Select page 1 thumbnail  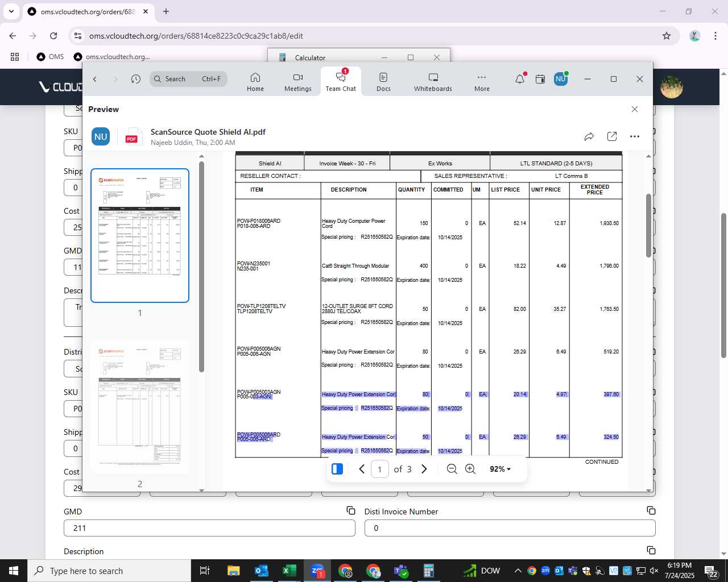coord(140,235)
